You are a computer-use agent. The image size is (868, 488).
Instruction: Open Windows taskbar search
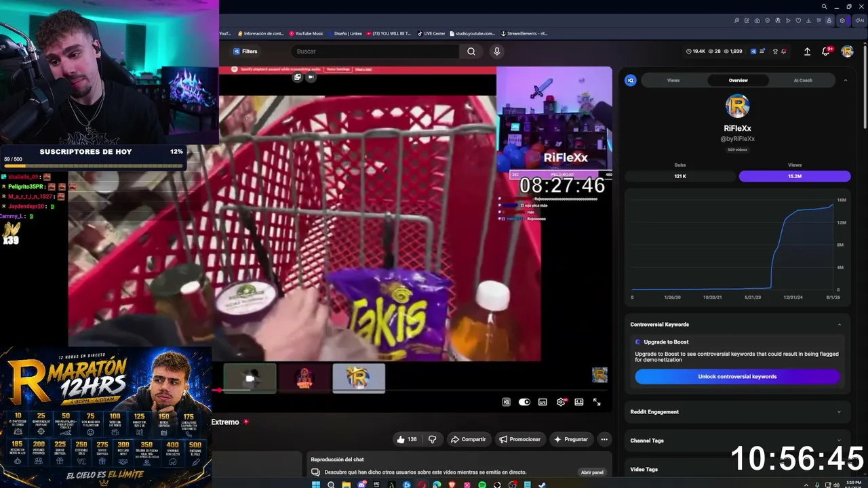(331, 485)
